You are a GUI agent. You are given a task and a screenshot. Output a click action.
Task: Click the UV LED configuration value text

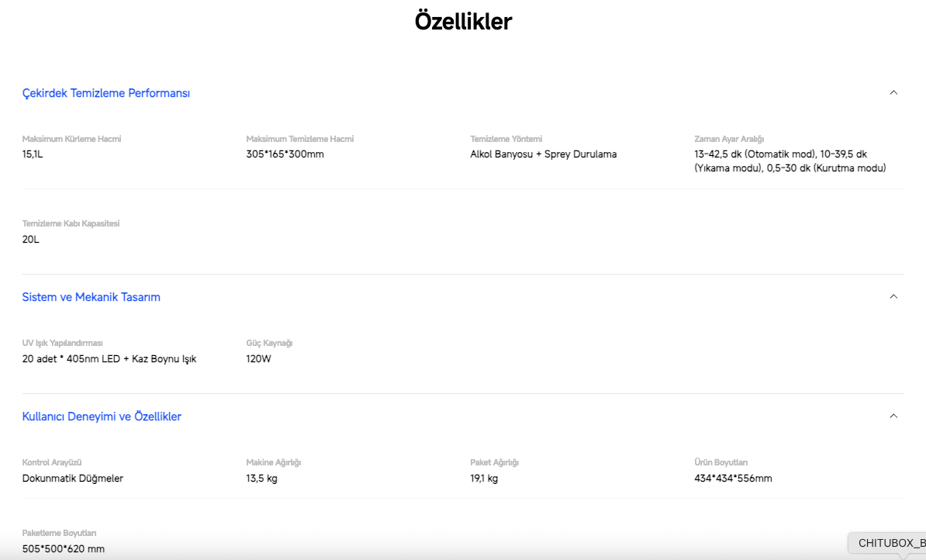pyautogui.click(x=109, y=359)
